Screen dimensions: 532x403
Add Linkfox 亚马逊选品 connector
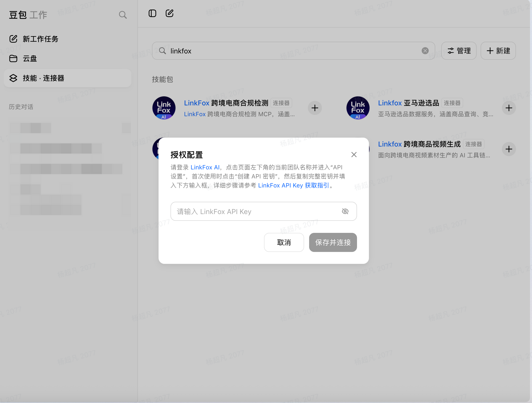[509, 108]
